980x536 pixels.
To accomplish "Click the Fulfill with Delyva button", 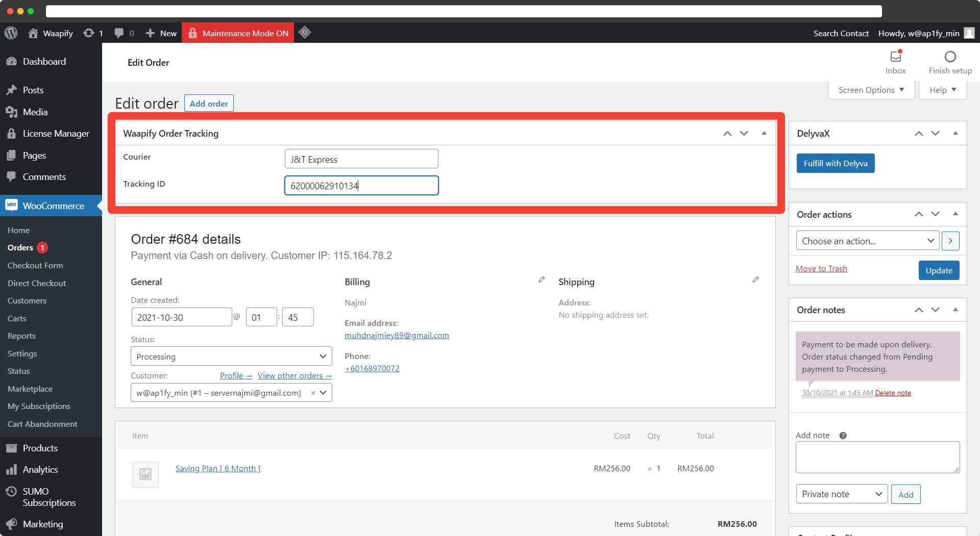I will 836,163.
